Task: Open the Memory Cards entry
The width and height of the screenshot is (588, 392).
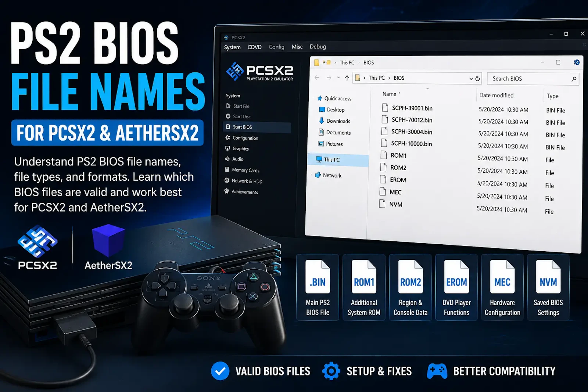Action: point(242,170)
